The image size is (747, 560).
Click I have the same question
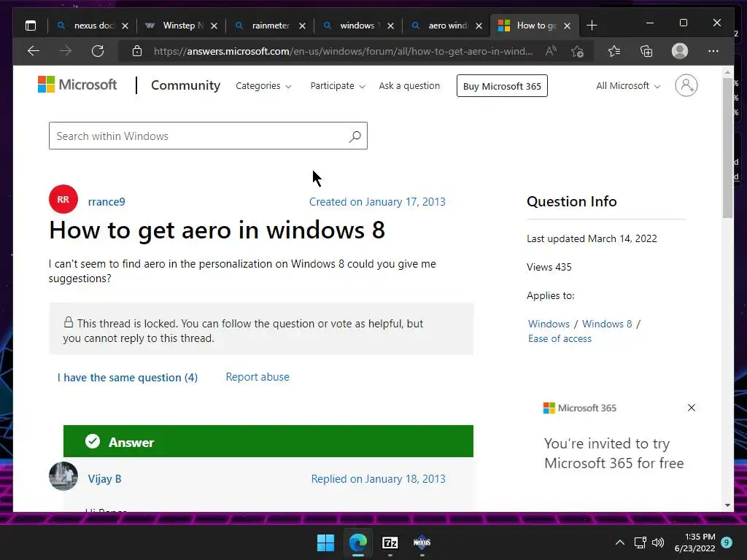coord(128,378)
